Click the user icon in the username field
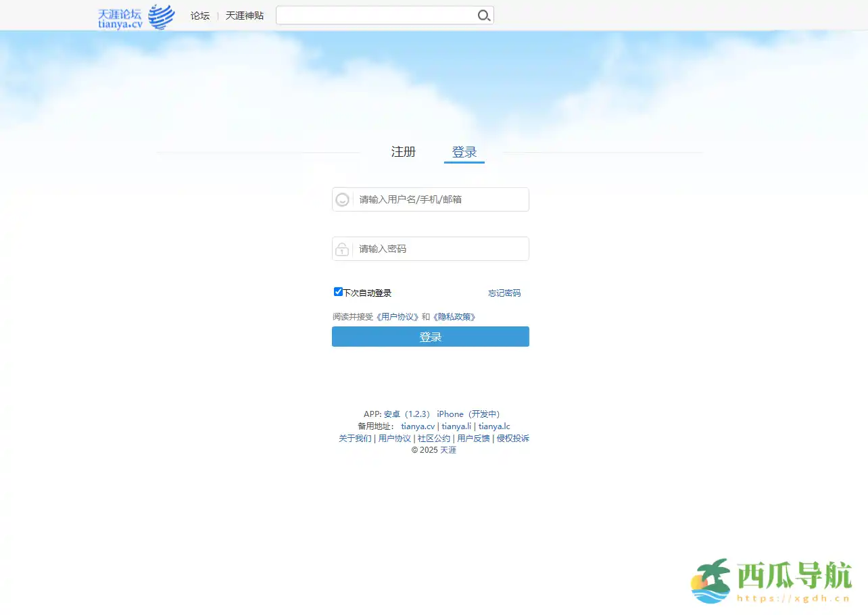Image resolution: width=868 pixels, height=615 pixels. 343,199
